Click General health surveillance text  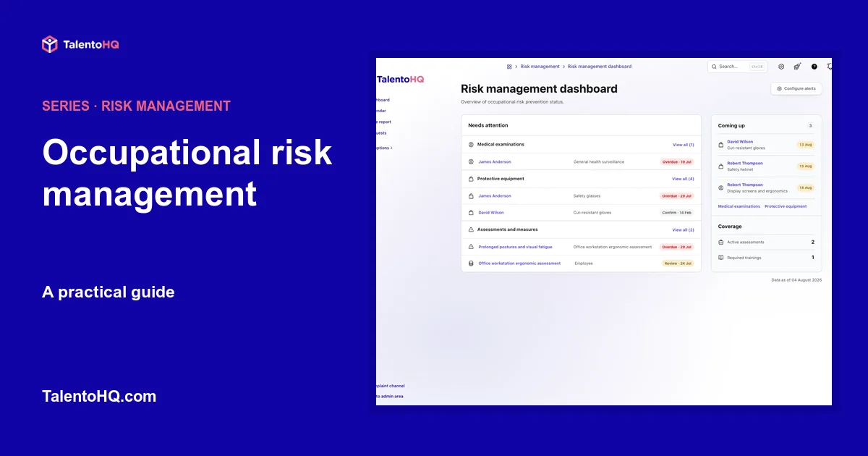click(x=599, y=162)
